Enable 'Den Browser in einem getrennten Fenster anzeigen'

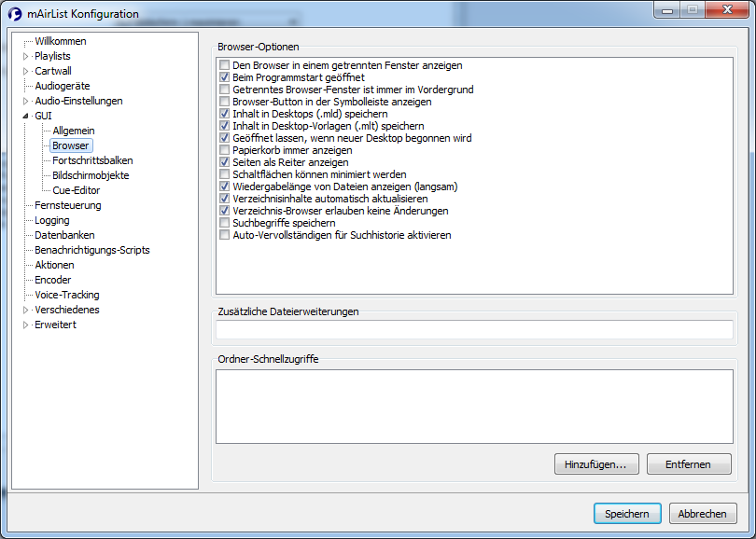tap(224, 65)
